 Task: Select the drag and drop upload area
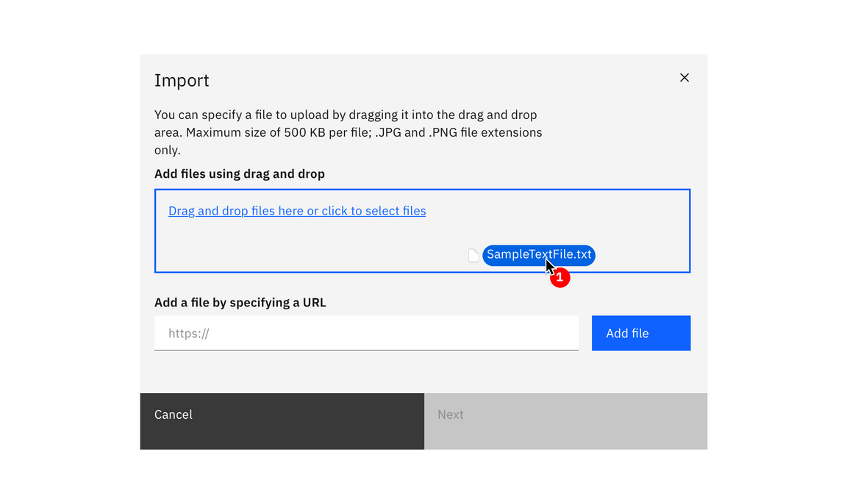point(422,231)
